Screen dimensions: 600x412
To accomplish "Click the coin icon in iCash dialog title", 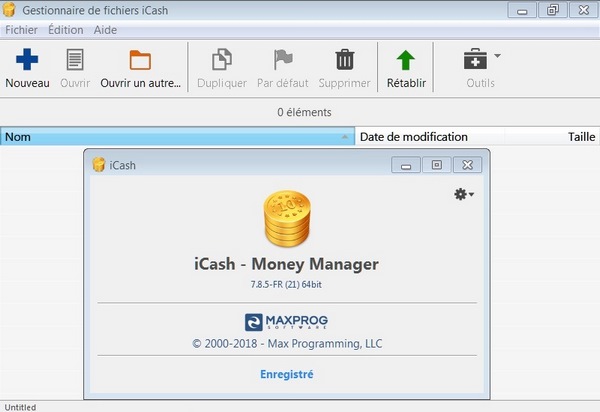I will click(x=99, y=165).
